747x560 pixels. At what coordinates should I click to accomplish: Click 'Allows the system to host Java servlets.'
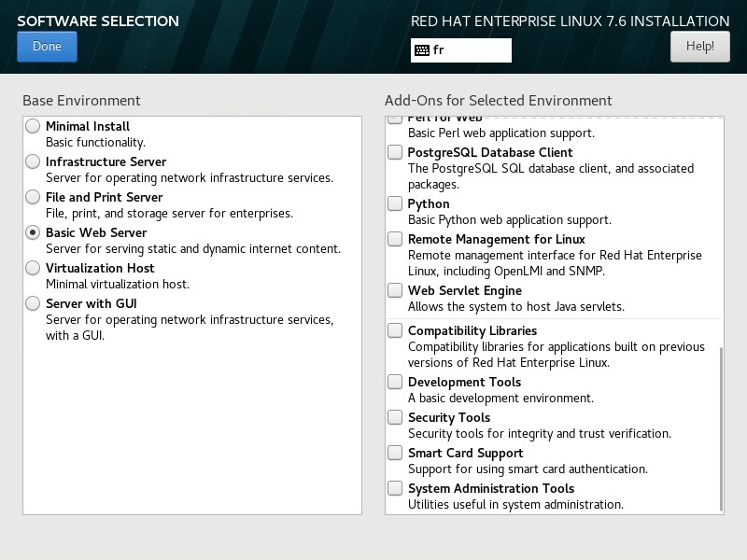(x=516, y=307)
